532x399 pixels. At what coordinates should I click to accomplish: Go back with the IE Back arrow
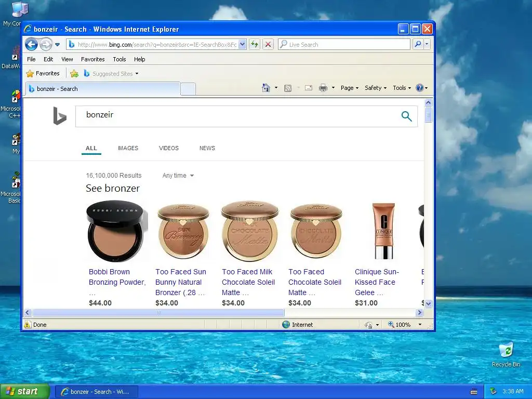click(31, 45)
